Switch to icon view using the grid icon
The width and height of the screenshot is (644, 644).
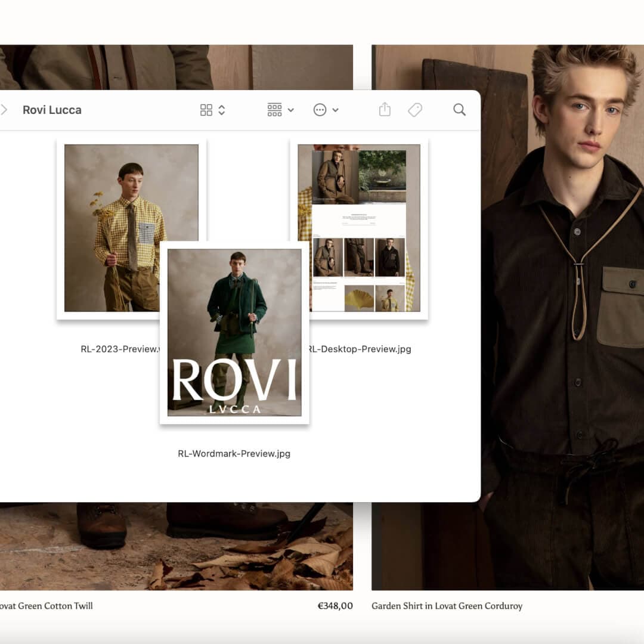tap(206, 110)
